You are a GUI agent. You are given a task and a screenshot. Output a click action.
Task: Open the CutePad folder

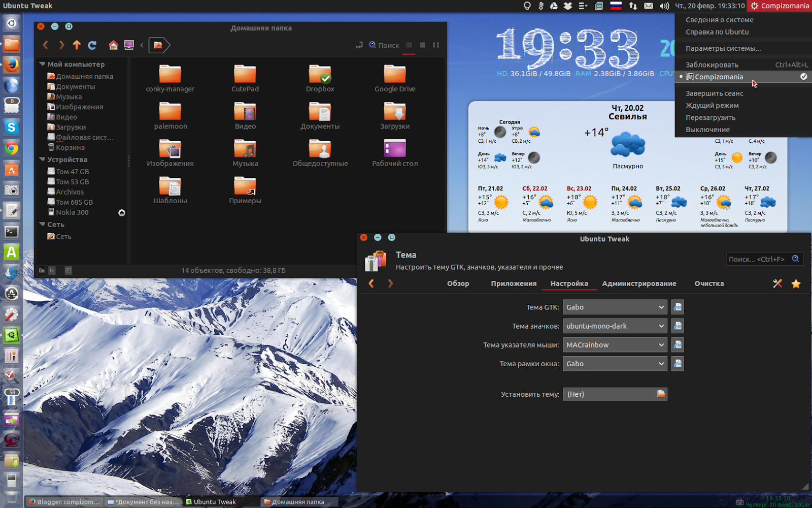click(245, 79)
